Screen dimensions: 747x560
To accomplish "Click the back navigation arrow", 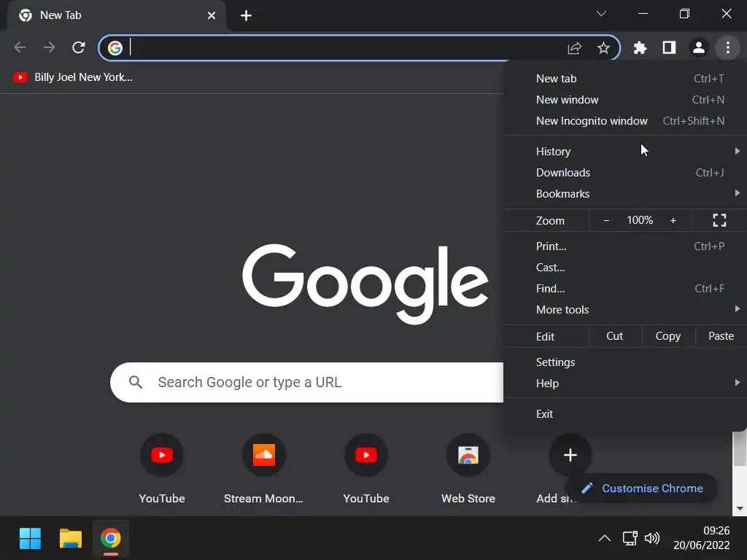I will [20, 47].
